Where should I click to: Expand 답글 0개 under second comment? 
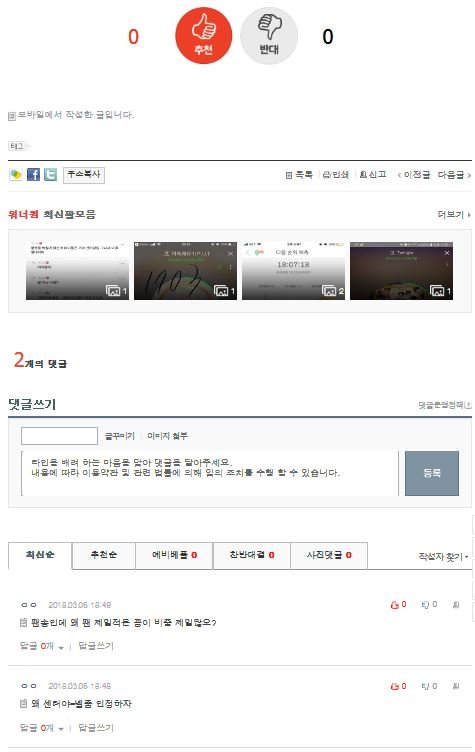tap(42, 728)
